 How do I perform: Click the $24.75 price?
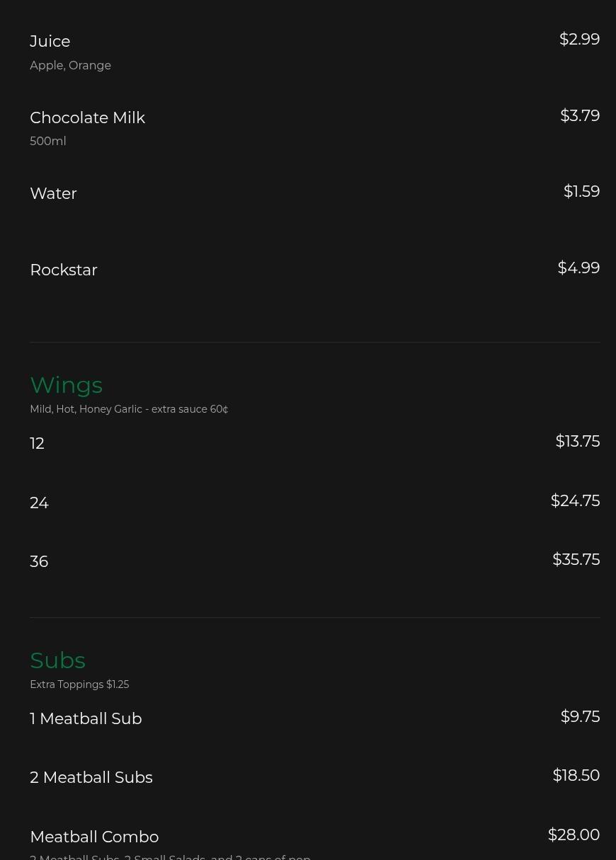coord(575,501)
